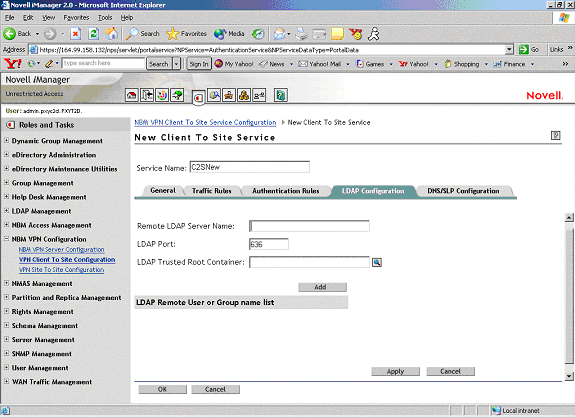Screen dimensions: 575x418
Task: Open the Media toolbar button
Action: 229,34
